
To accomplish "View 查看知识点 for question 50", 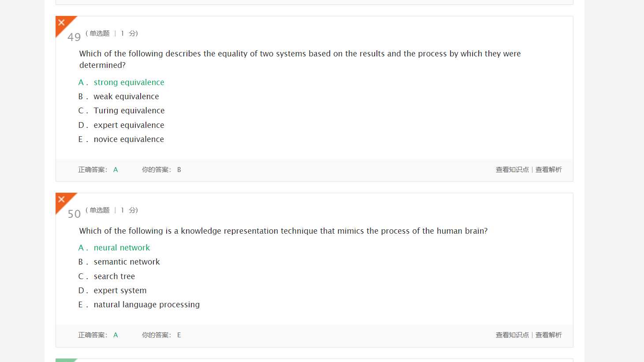I will (x=512, y=335).
